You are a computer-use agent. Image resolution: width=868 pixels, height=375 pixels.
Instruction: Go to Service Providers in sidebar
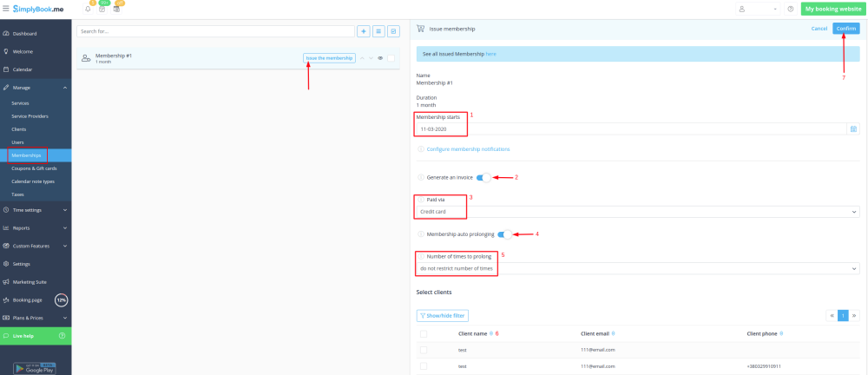tap(30, 115)
